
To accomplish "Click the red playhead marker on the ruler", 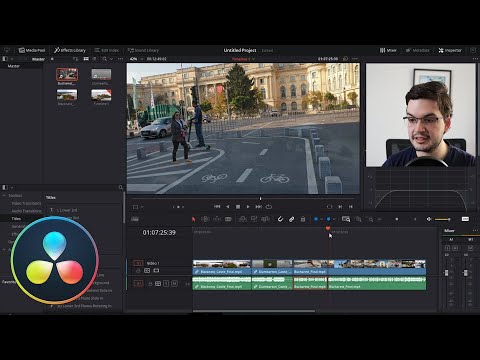I will 328,228.
